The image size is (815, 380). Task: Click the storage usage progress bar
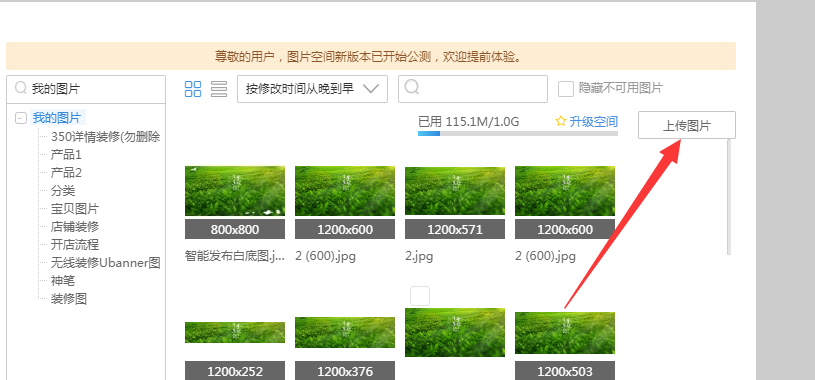tap(518, 134)
